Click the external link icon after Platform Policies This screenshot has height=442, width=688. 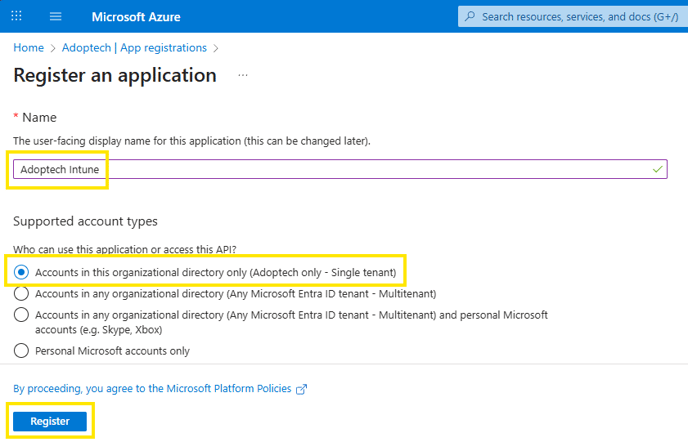pyautogui.click(x=301, y=389)
